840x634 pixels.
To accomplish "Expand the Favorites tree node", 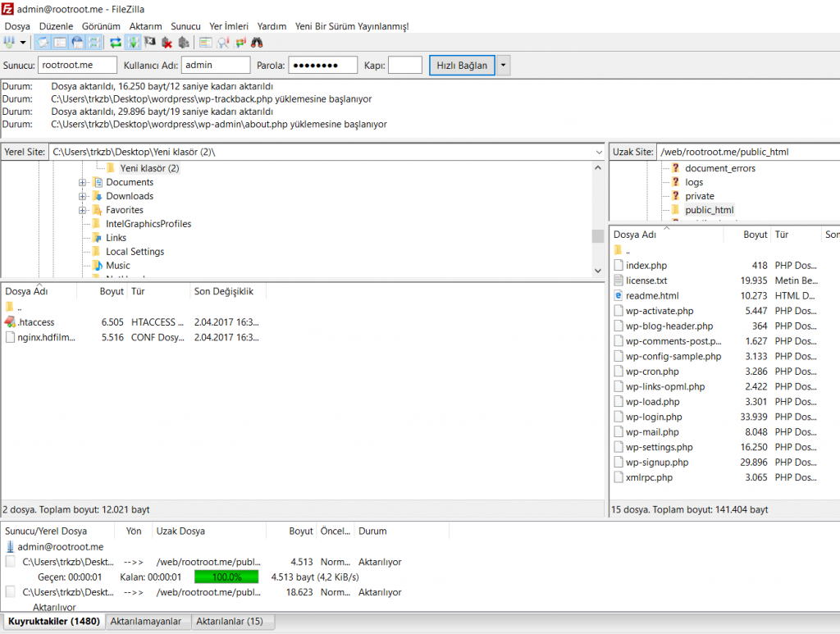I will [83, 211].
